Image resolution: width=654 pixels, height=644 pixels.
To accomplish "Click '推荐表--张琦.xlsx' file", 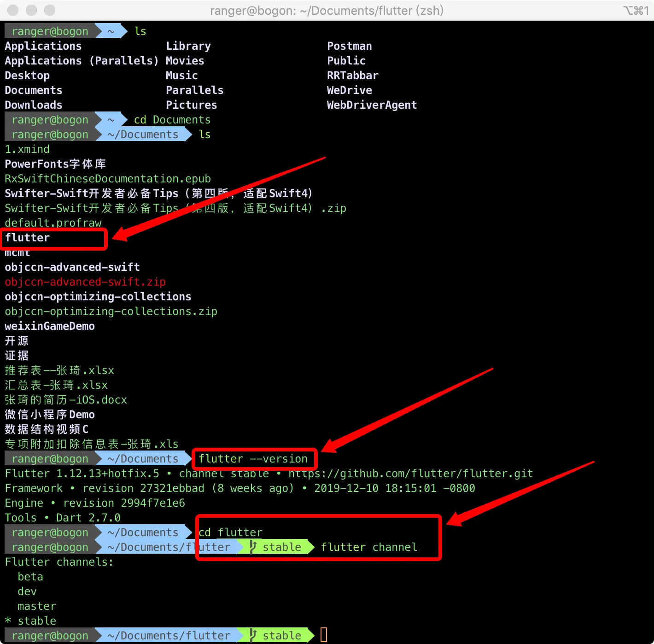I will click(59, 370).
